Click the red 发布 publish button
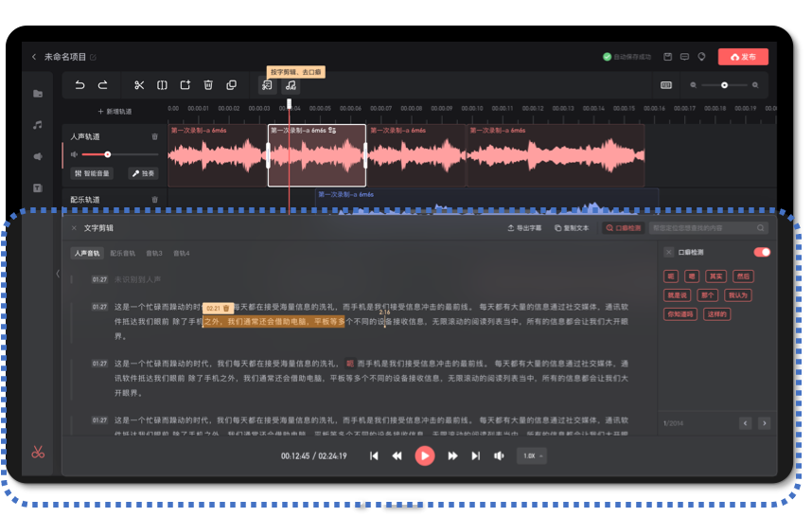This screenshot has width=812, height=517. 743,57
